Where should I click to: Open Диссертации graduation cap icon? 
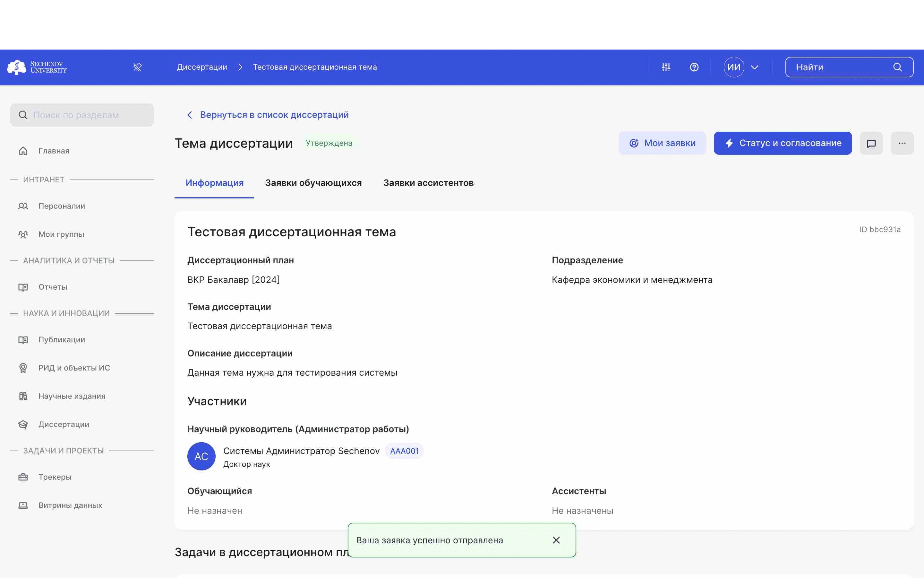coord(23,424)
